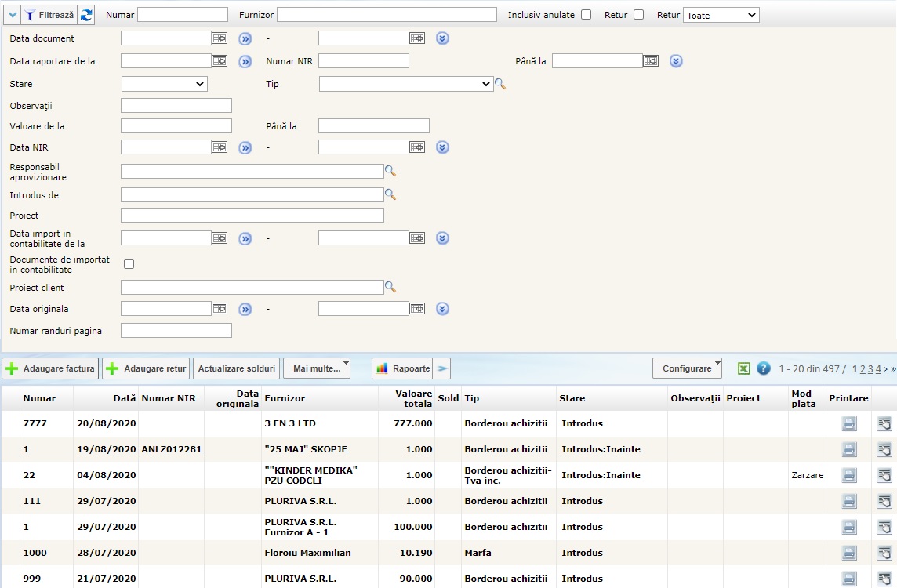Image resolution: width=897 pixels, height=588 pixels.
Task: Open lookup for Proiect client field
Action: pyautogui.click(x=390, y=287)
